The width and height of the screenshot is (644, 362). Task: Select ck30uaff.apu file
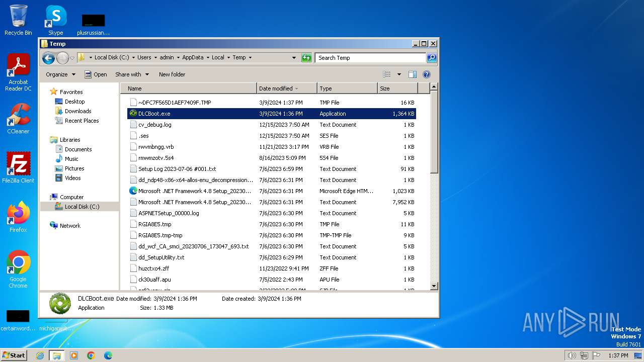click(x=272, y=280)
